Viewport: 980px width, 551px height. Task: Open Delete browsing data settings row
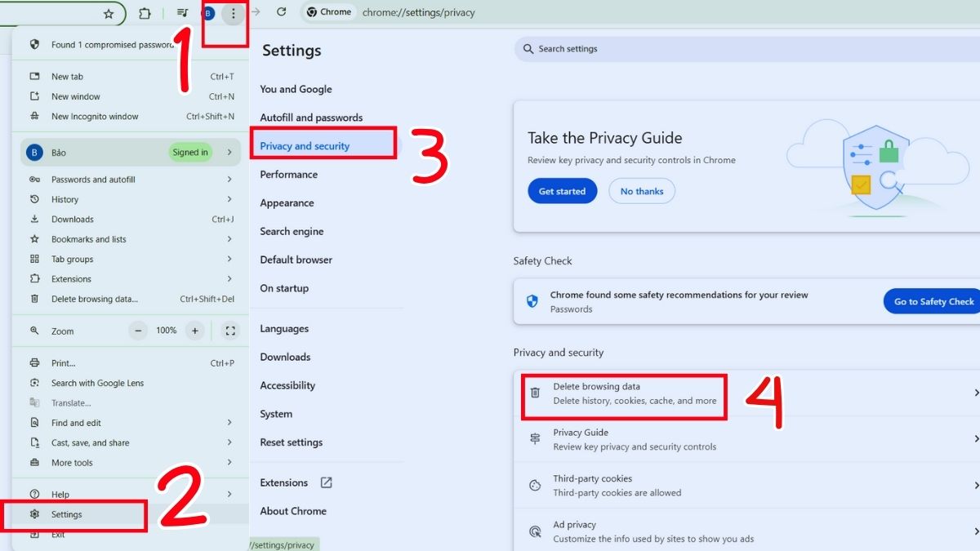pyautogui.click(x=746, y=393)
